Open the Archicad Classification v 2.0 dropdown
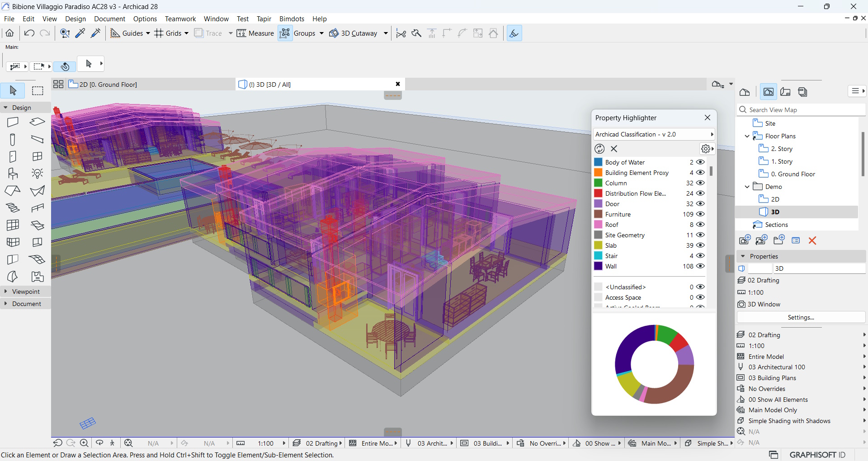The image size is (868, 461). pos(654,134)
